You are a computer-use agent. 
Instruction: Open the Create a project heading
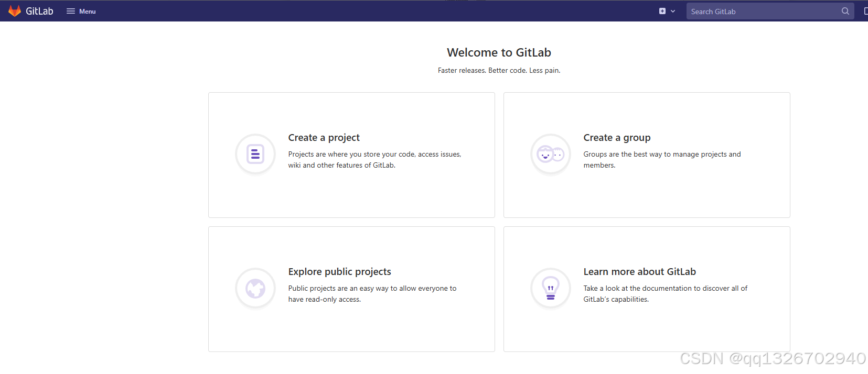324,138
